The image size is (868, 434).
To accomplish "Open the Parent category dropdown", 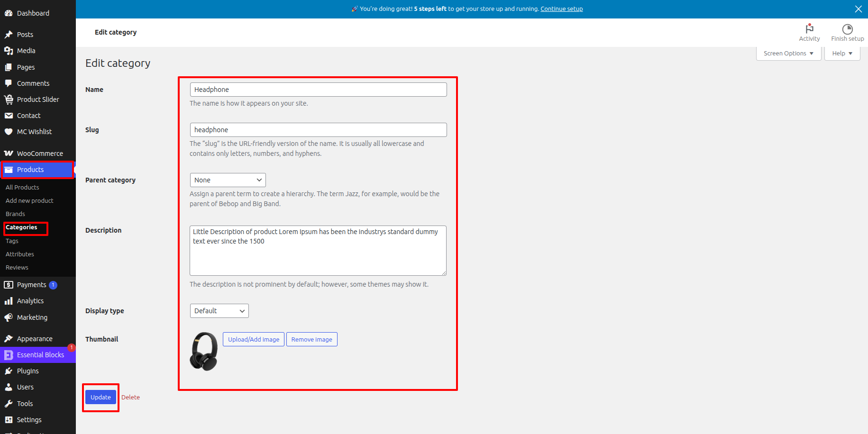I will [x=228, y=180].
